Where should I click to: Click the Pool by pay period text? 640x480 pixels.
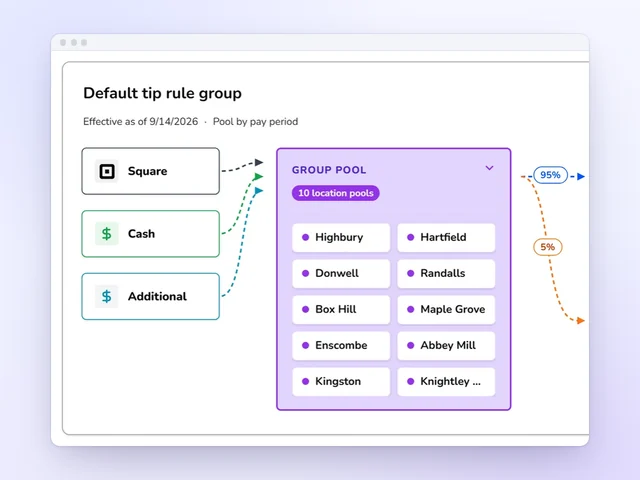(x=256, y=122)
